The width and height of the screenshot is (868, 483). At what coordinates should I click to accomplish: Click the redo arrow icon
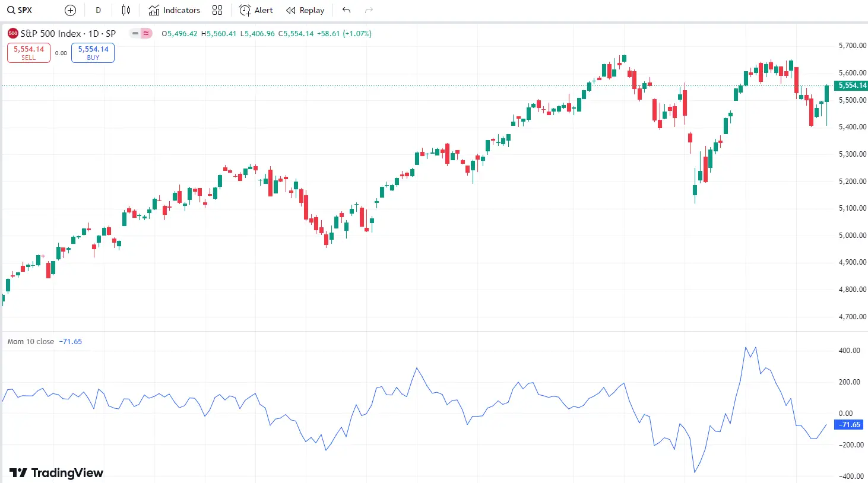click(369, 10)
